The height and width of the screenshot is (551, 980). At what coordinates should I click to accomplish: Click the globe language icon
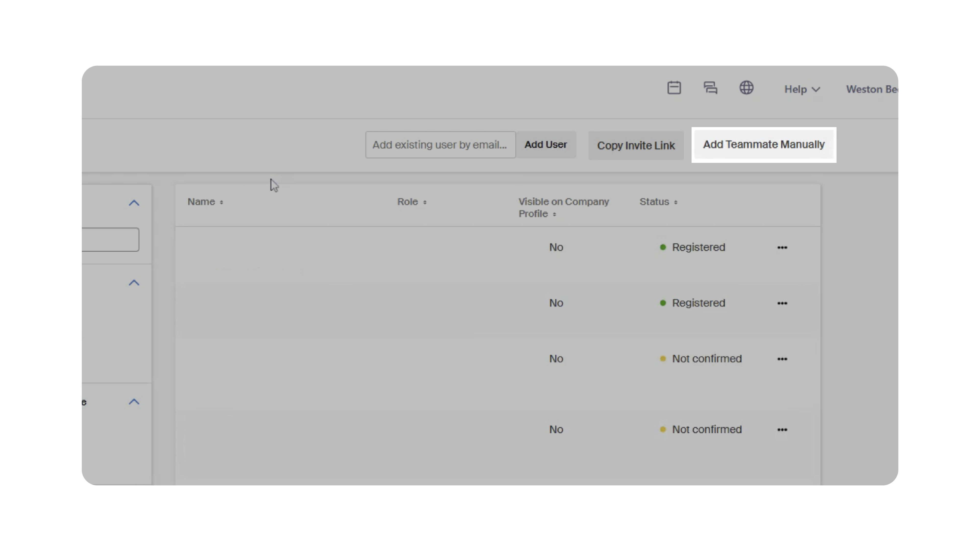click(746, 88)
